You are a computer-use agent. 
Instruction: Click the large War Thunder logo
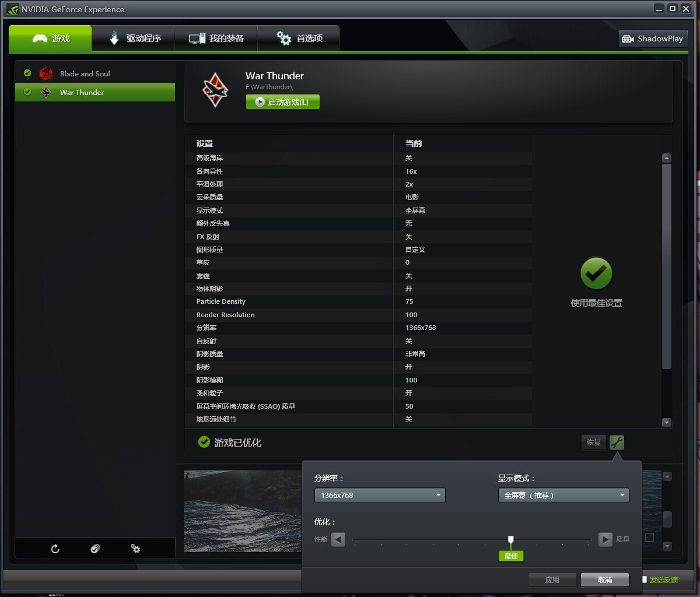(215, 90)
